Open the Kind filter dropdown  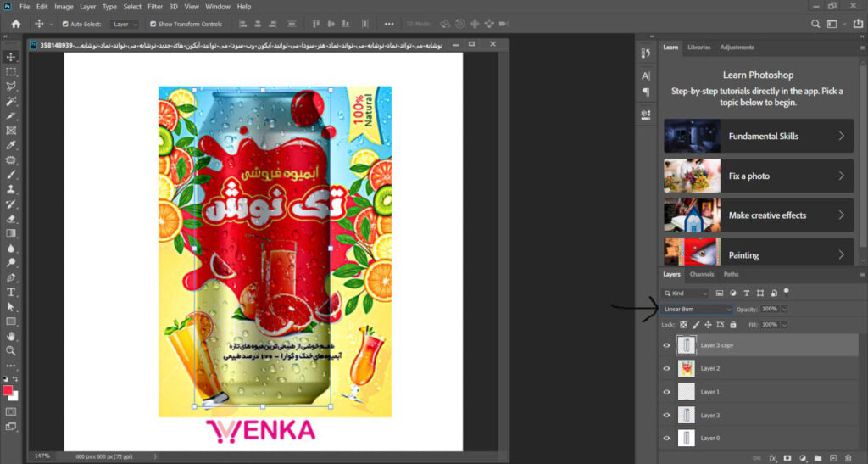click(685, 293)
